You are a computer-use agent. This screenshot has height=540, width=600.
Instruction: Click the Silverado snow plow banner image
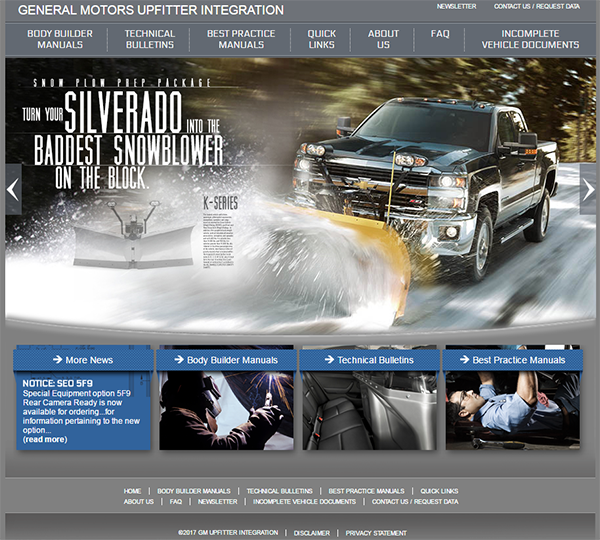point(300,190)
